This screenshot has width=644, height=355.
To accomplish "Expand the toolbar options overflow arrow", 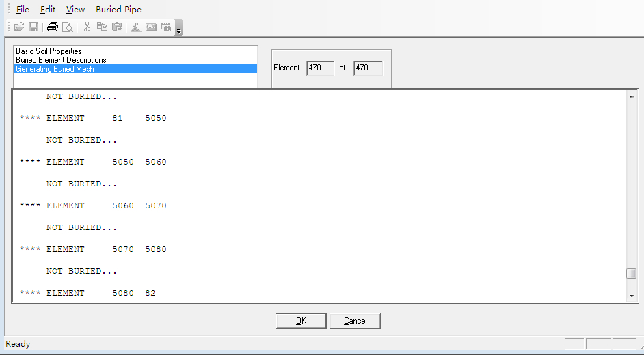I will [x=178, y=30].
